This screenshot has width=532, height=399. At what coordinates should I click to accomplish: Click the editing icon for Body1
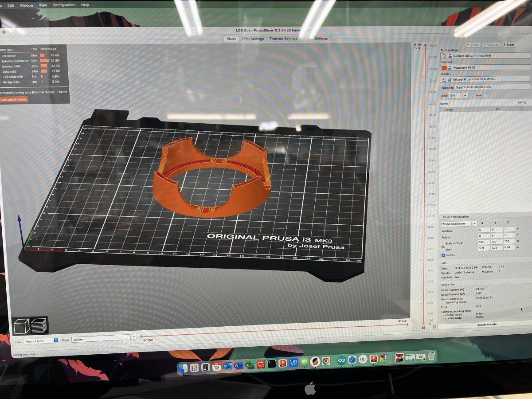pos(521,109)
